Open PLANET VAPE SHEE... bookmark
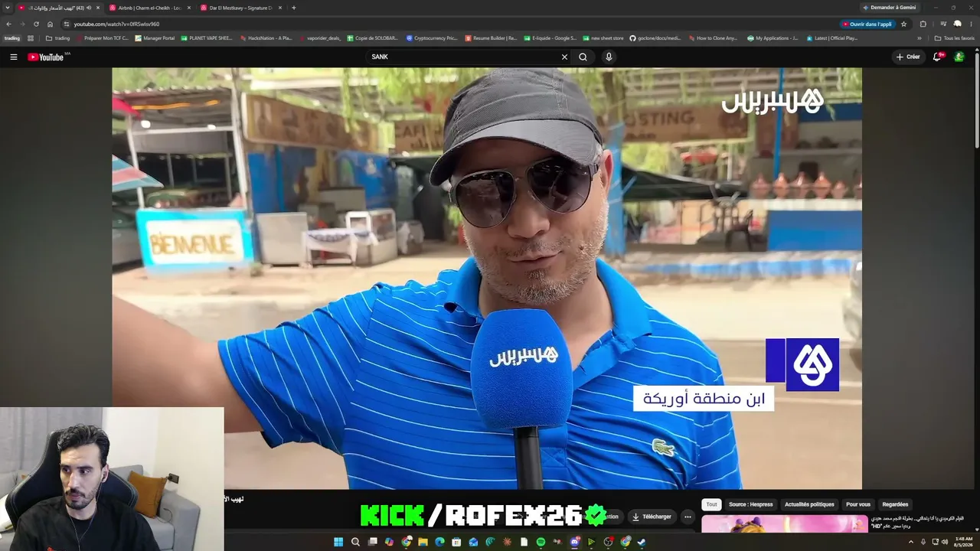The width and height of the screenshot is (980, 551). (206, 37)
